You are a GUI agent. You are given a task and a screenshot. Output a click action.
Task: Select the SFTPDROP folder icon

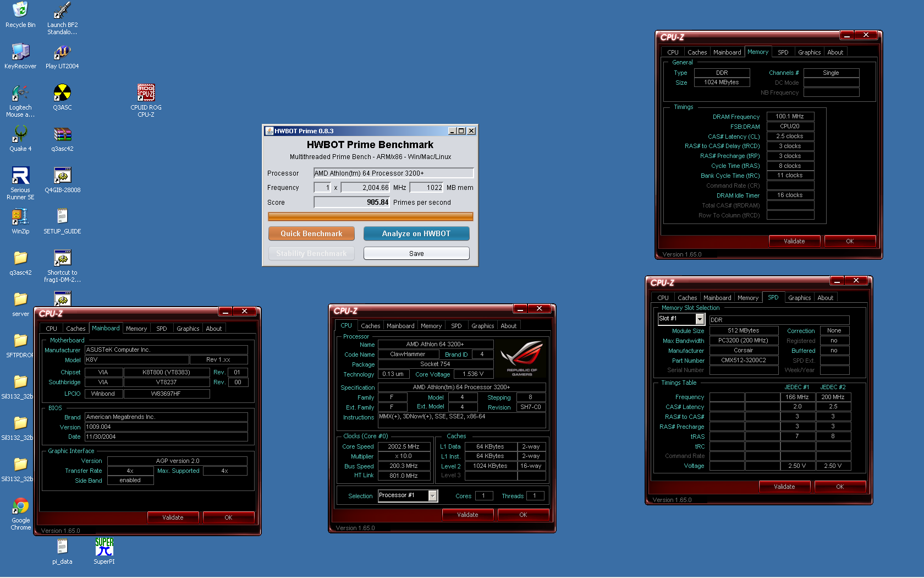(x=20, y=340)
